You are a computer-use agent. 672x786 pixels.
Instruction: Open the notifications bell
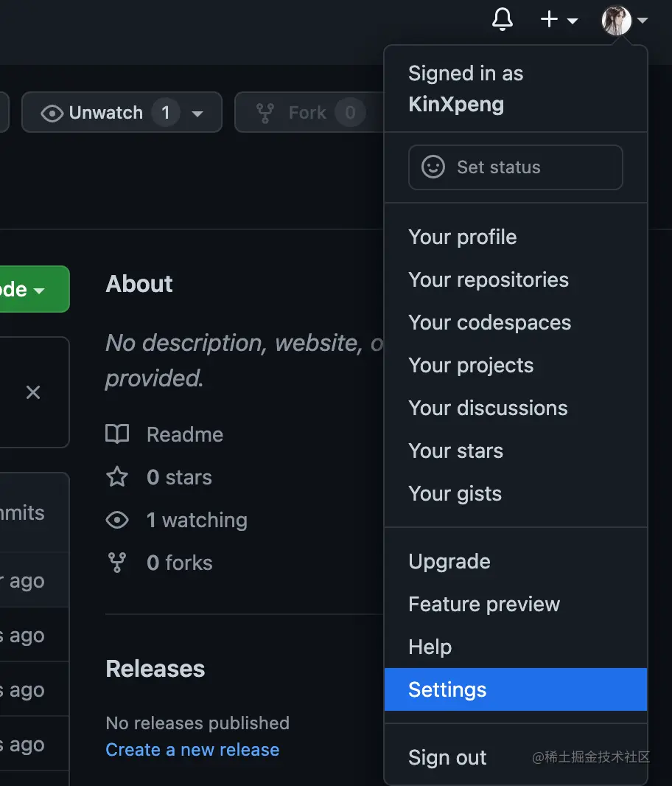tap(503, 20)
